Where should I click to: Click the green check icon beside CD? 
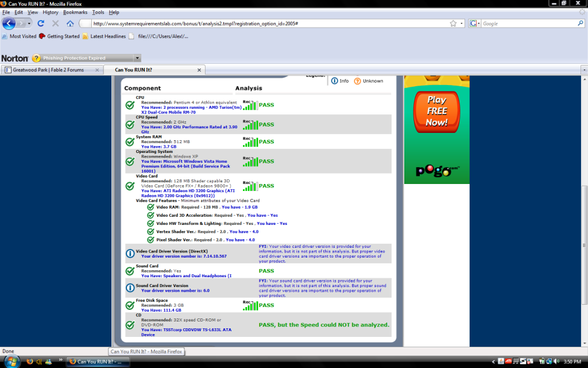click(x=130, y=325)
